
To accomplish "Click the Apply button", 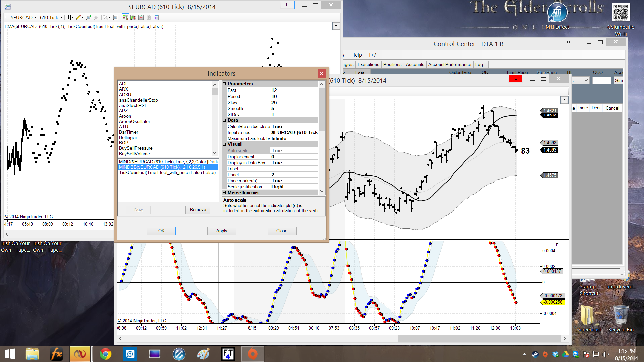I will 221,231.
